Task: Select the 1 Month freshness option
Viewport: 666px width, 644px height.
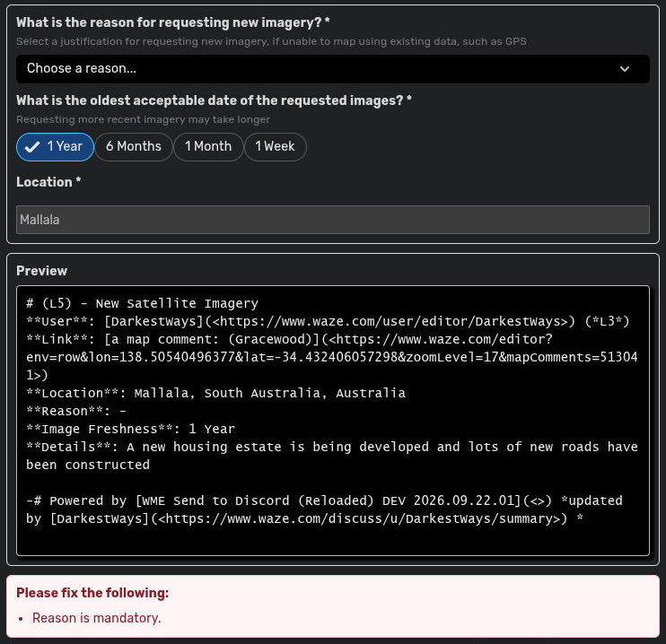Action: pyautogui.click(x=208, y=147)
